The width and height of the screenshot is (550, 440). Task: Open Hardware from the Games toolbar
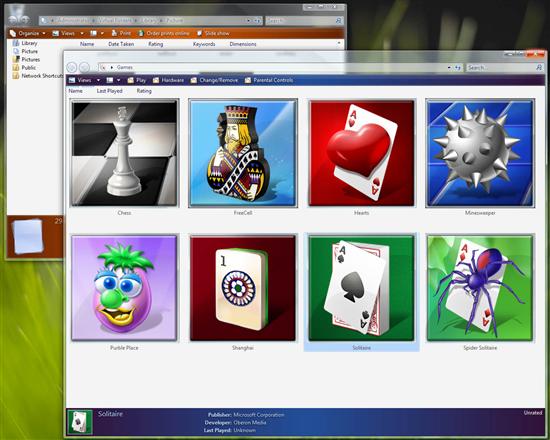click(x=168, y=80)
